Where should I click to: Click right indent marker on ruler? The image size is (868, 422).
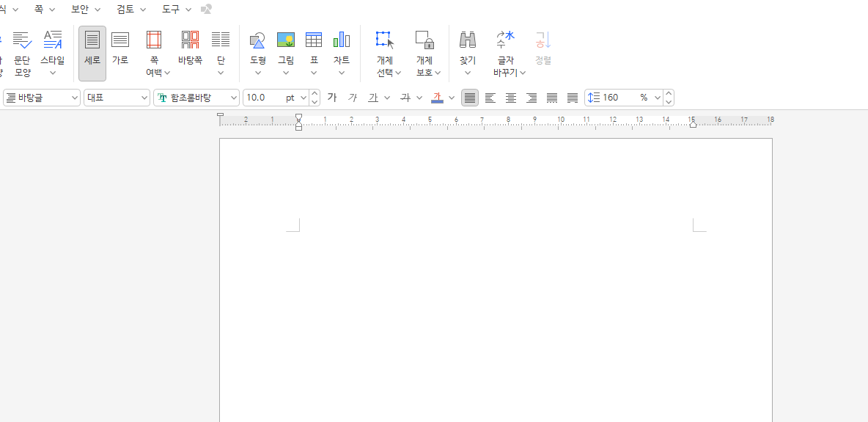click(693, 125)
